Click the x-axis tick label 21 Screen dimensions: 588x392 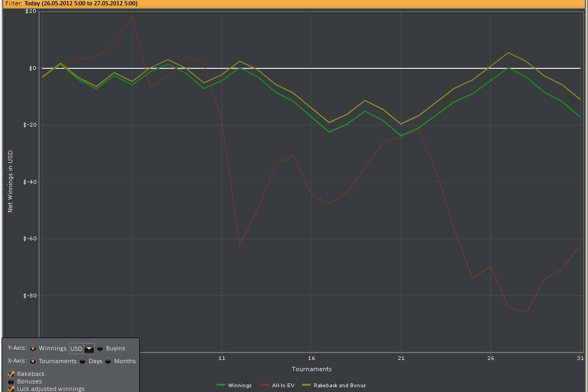(x=401, y=358)
